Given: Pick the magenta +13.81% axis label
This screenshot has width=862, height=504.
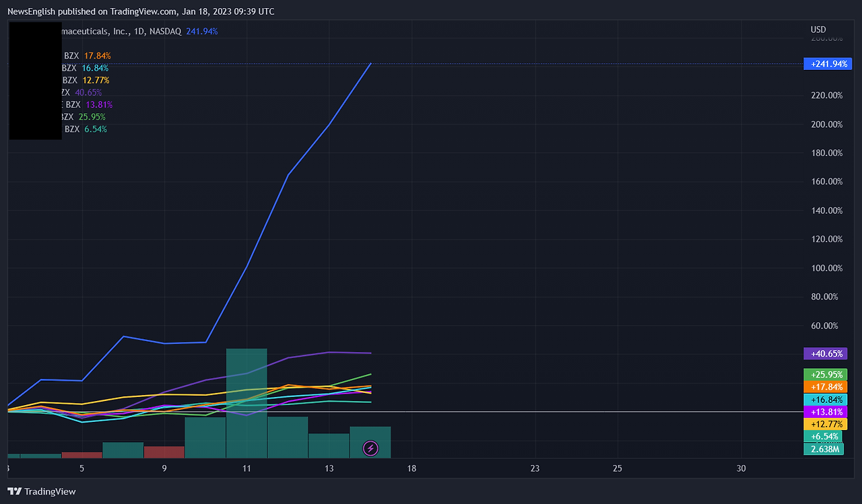Looking at the screenshot, I should click(x=824, y=412).
